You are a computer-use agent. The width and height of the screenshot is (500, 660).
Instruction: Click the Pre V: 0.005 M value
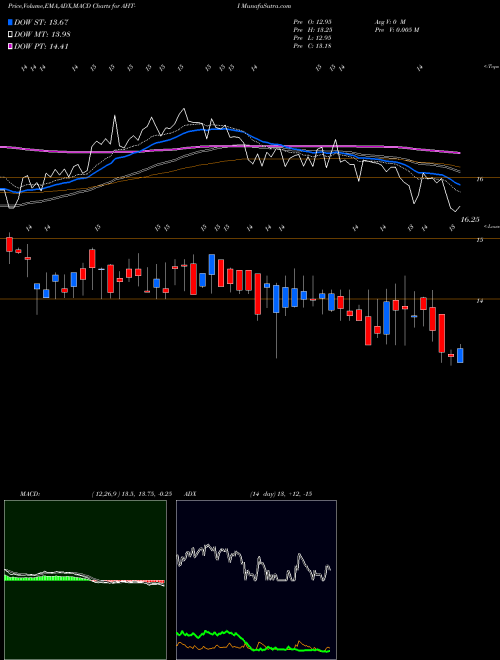[396, 30]
